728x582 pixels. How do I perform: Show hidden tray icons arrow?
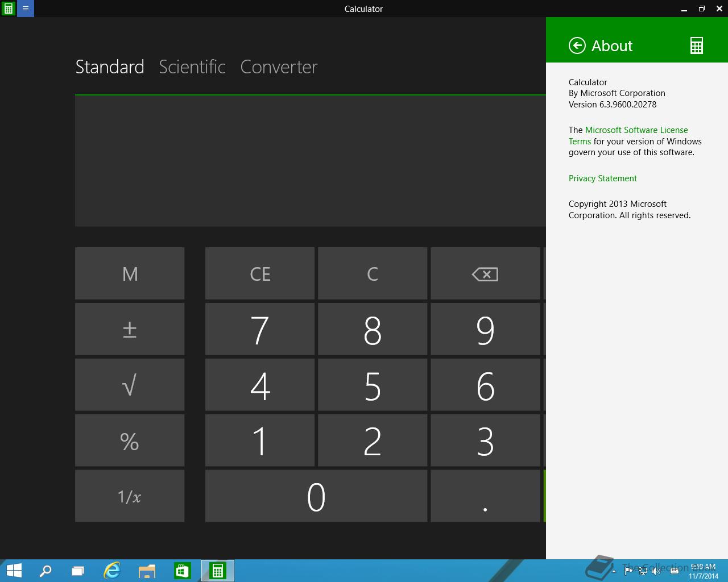click(614, 571)
